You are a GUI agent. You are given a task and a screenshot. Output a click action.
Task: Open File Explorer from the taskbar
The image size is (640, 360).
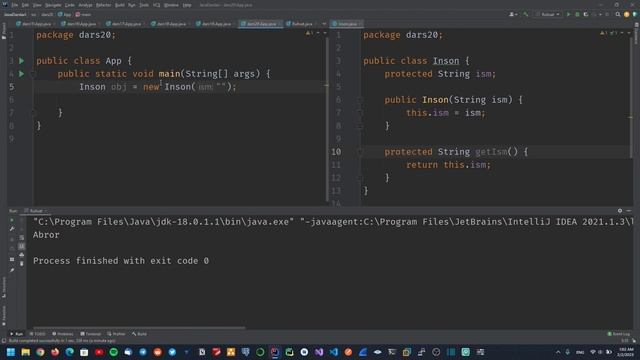(25, 352)
